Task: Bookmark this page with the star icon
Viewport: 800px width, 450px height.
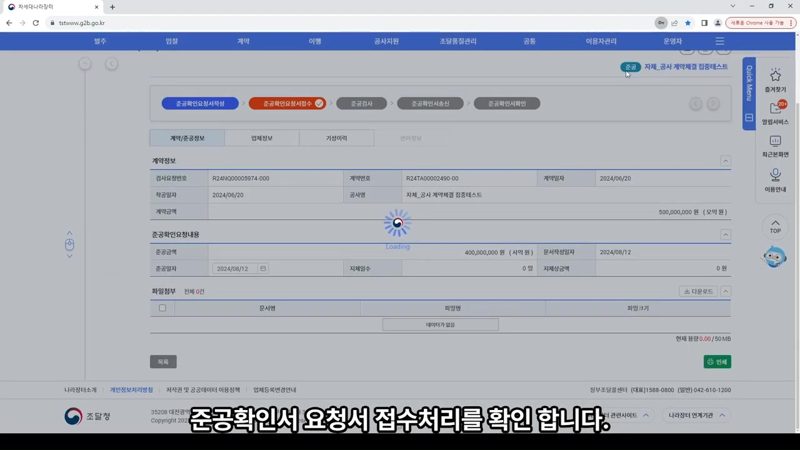Action: [688, 23]
